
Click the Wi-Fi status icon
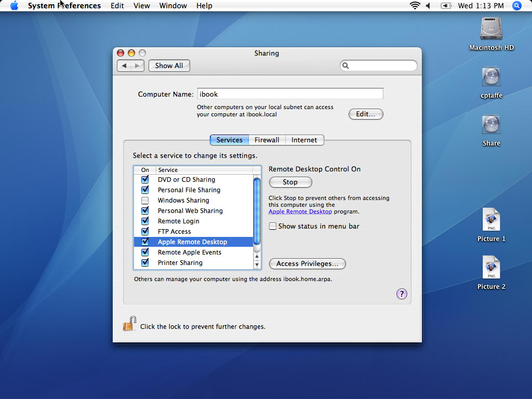[415, 6]
